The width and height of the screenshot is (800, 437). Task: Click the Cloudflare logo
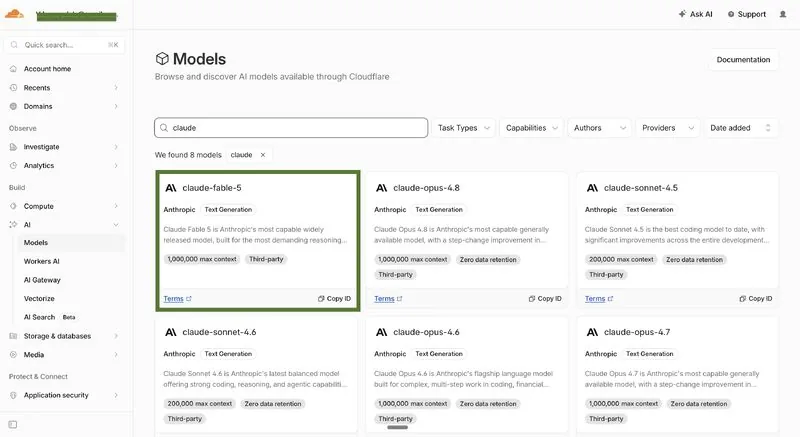click(x=14, y=14)
